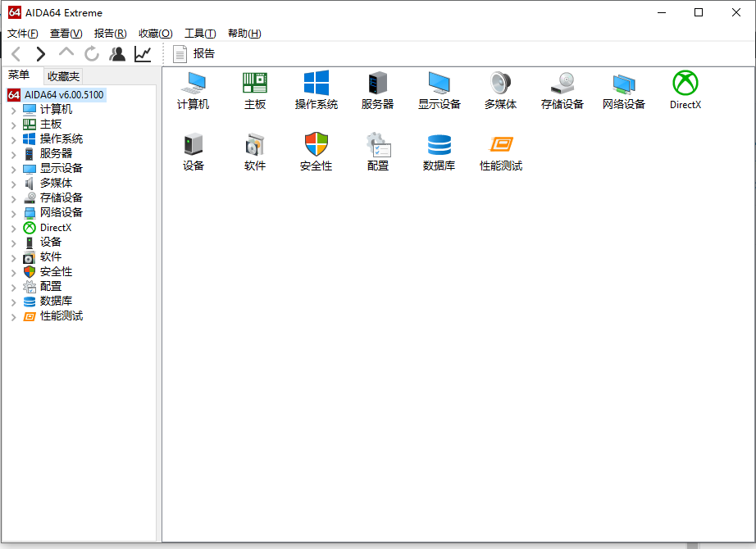The height and width of the screenshot is (549, 756).
Task: Minimize the AIDA64 Extreme window
Action: coord(662,12)
